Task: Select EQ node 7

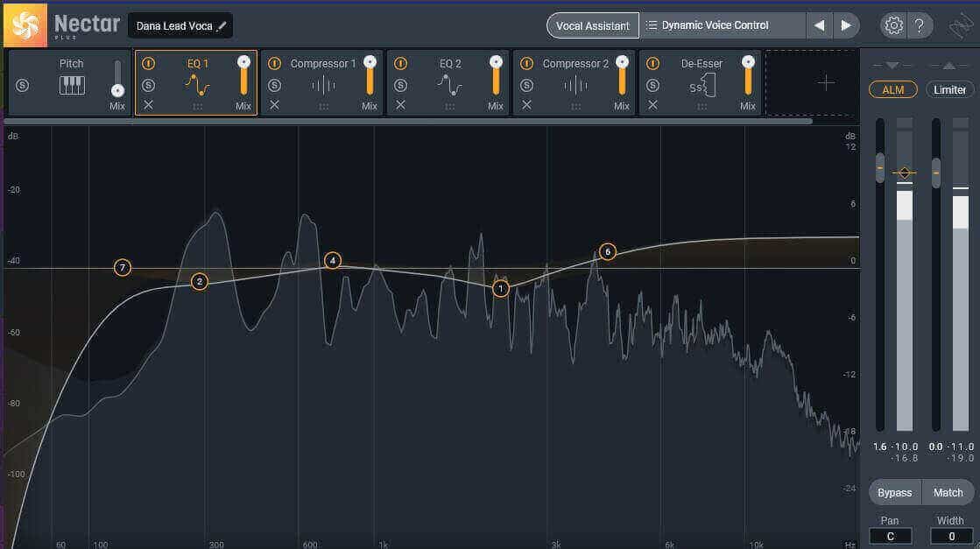Action: 123,268
